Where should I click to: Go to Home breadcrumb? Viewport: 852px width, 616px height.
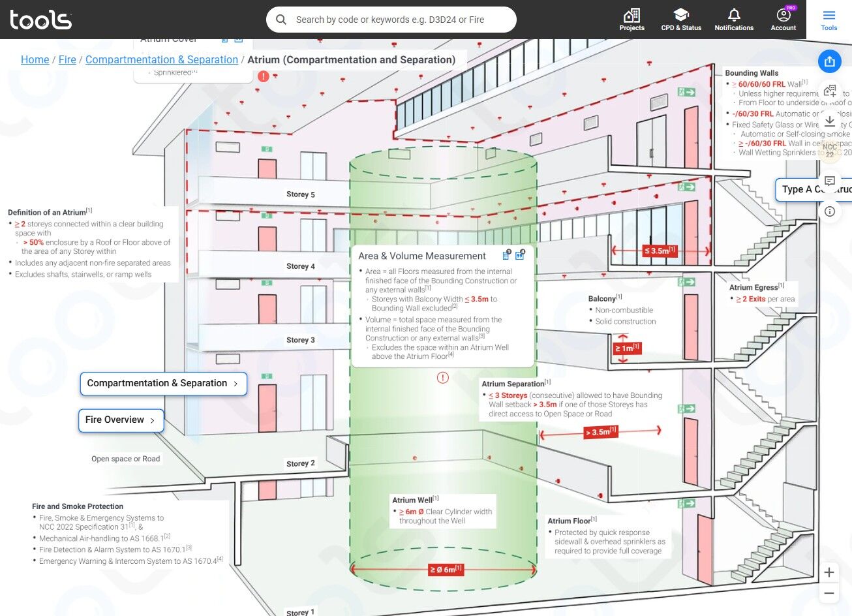35,59
